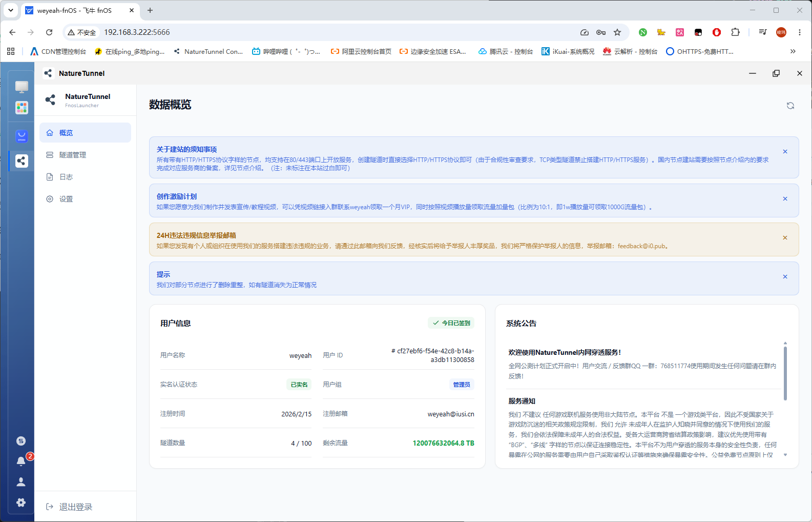This screenshot has height=522, width=812.
Task: Click 退出登录 to log out
Action: pyautogui.click(x=70, y=507)
